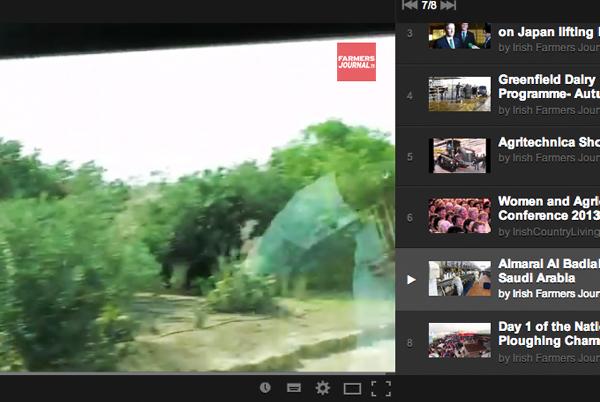Switch to theater mode view
Screen dimensions: 600x402
351,388
